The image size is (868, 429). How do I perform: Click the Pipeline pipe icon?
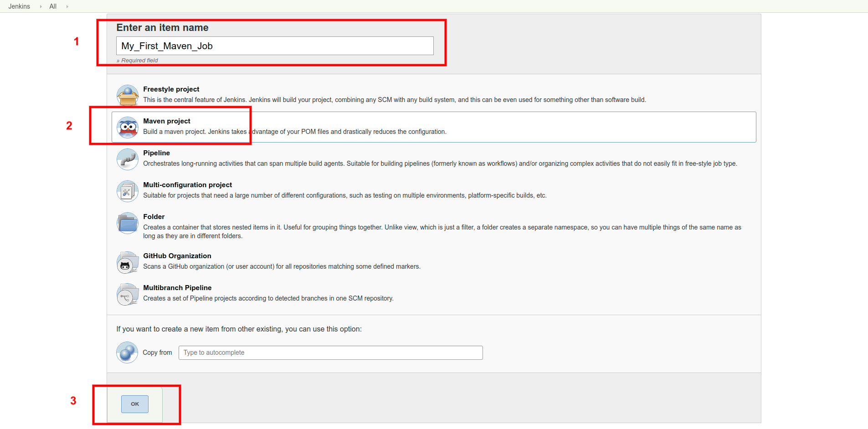coord(128,159)
